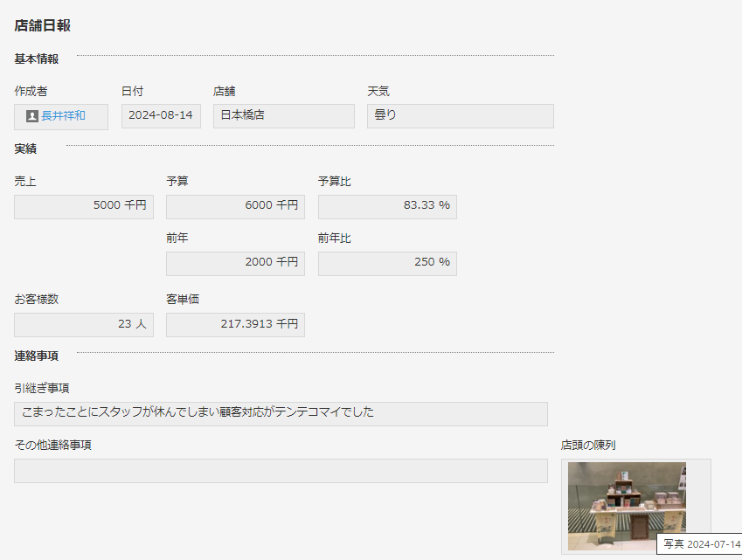Open the storefront display photo thumbnail
Viewport: 742px width, 560px height.
[x=627, y=506]
